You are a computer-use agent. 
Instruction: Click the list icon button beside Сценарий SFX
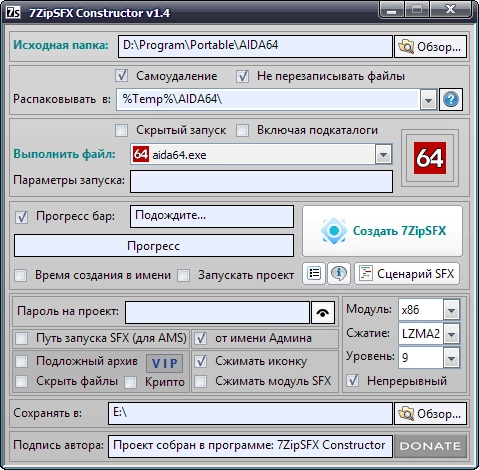[x=314, y=273]
